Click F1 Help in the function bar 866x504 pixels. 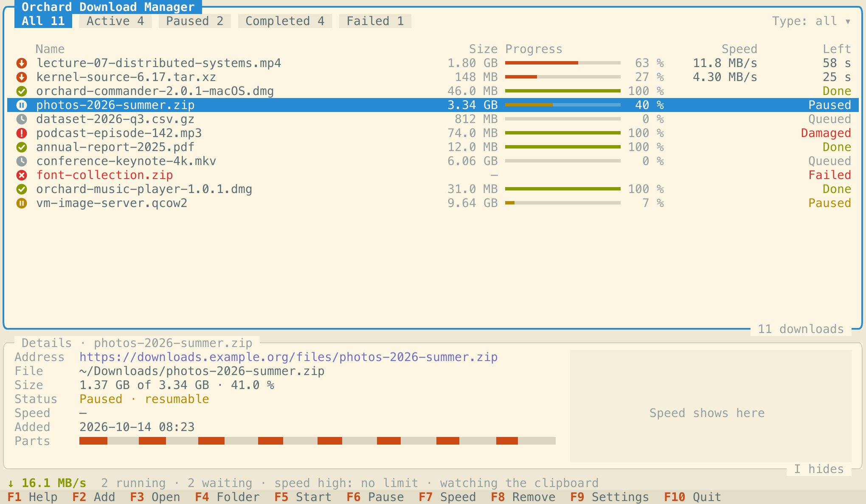pos(33,497)
